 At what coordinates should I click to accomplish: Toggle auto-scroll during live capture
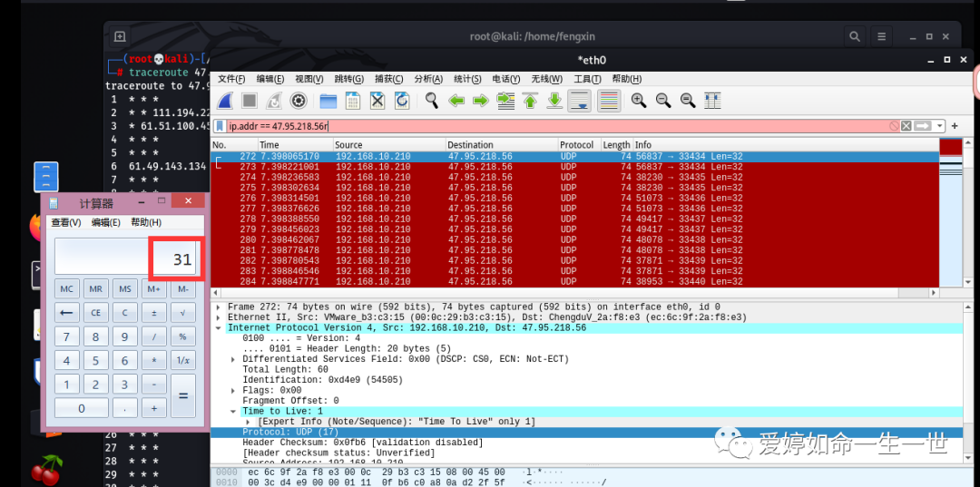pos(579,101)
